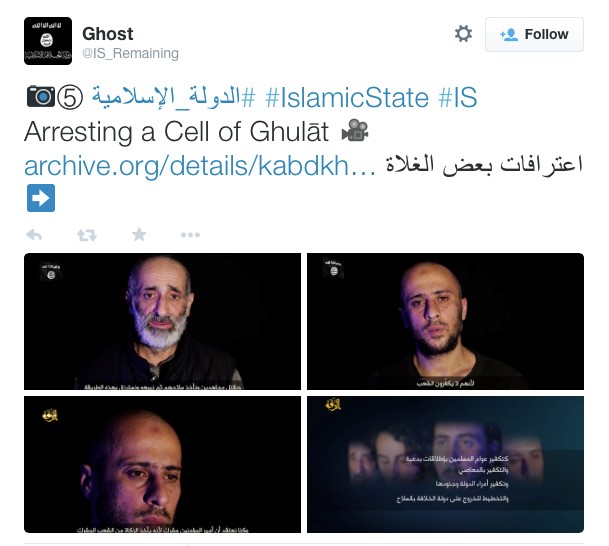Open the #IslamicState hashtag

tap(347, 97)
